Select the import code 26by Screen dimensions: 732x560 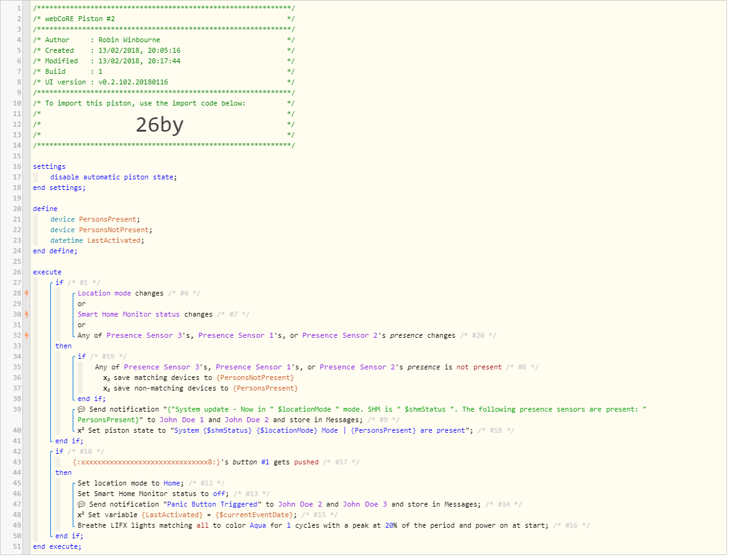160,125
